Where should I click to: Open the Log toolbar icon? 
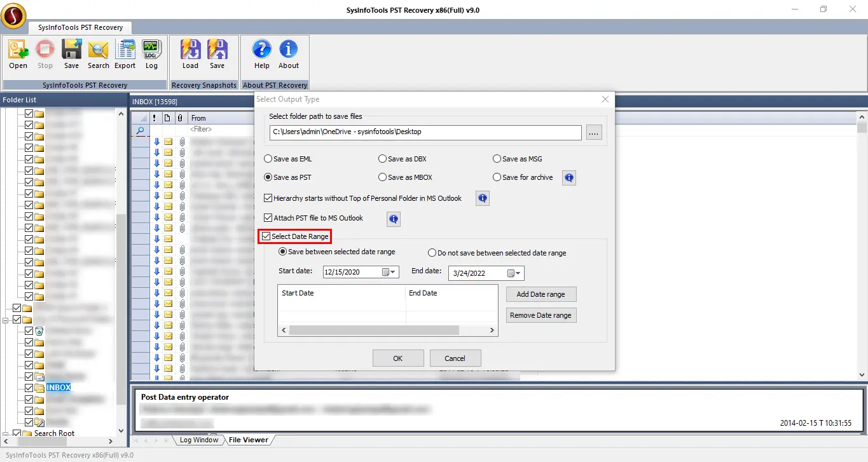point(151,55)
